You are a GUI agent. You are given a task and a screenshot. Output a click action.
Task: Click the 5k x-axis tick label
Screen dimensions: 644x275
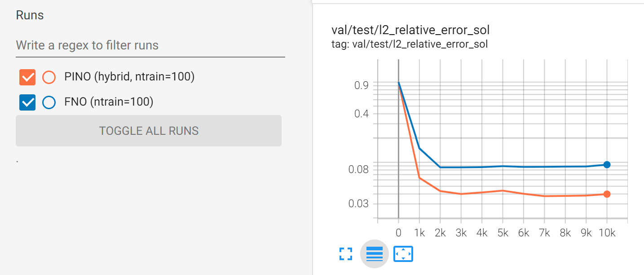click(x=503, y=233)
